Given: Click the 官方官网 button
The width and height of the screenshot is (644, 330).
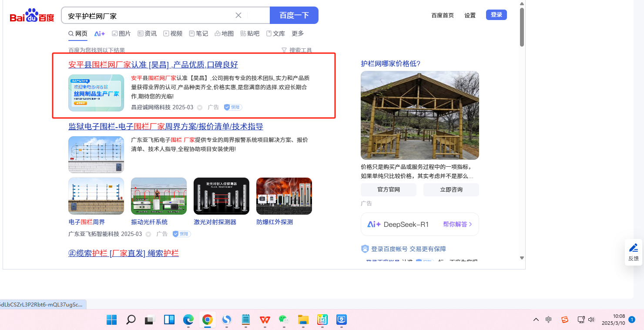Looking at the screenshot, I should (389, 190).
